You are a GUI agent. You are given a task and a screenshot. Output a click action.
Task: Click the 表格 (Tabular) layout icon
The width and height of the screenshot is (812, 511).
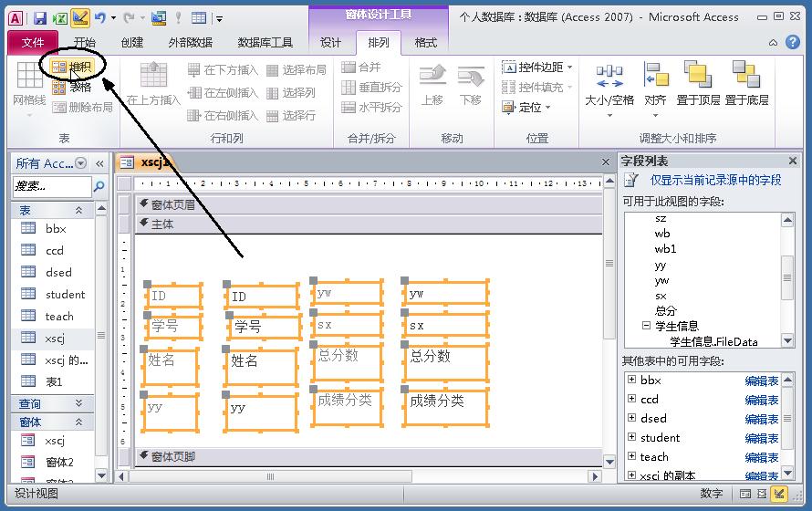pos(59,88)
